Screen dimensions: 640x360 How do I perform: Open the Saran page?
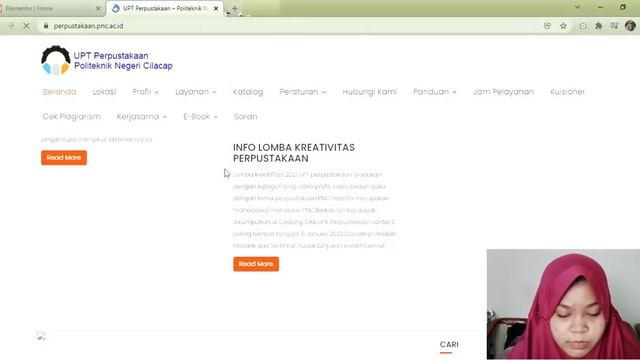245,117
